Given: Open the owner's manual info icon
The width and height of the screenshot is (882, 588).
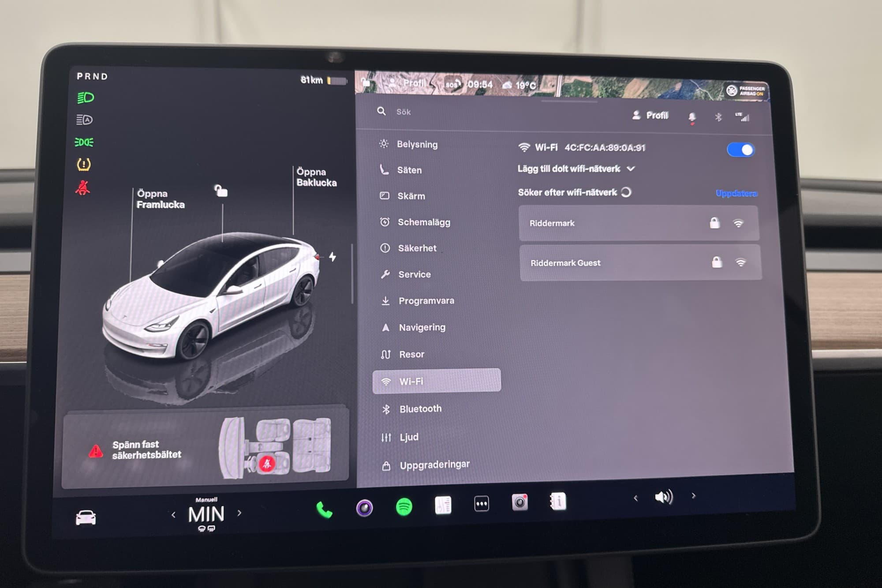Looking at the screenshot, I should tap(558, 501).
